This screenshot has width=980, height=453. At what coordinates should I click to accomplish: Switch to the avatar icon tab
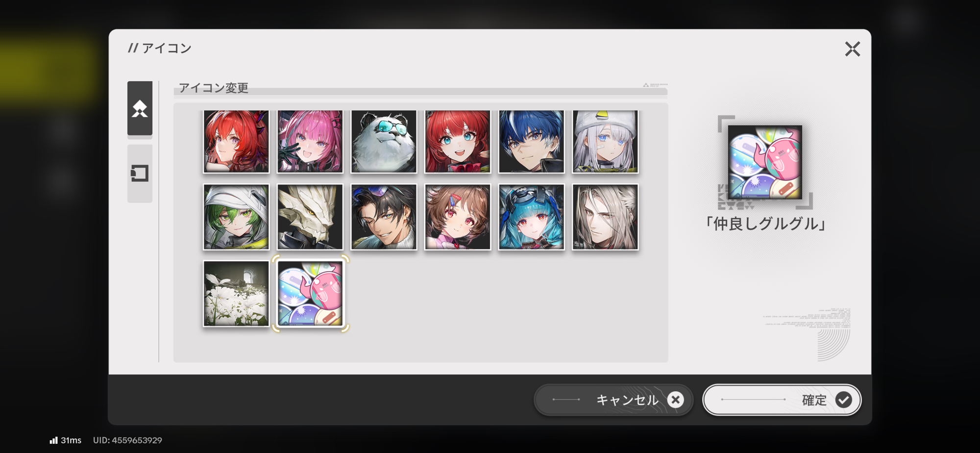click(140, 108)
